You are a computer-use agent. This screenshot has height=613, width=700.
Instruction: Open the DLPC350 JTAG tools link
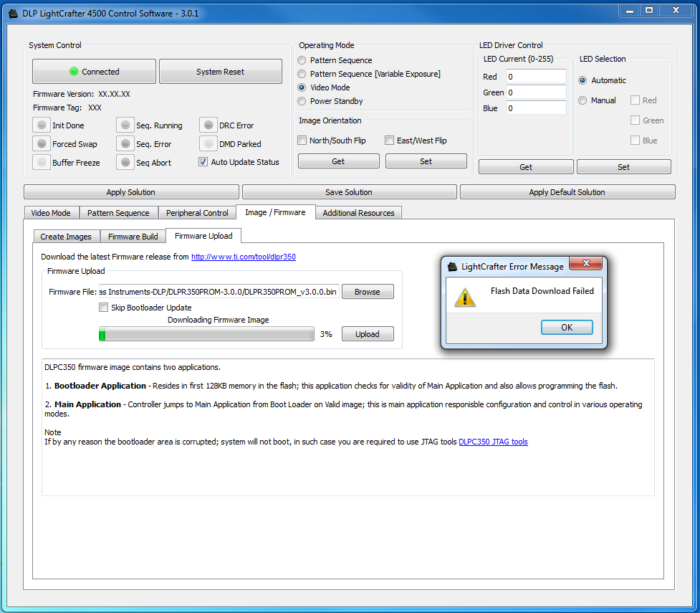coord(493,442)
